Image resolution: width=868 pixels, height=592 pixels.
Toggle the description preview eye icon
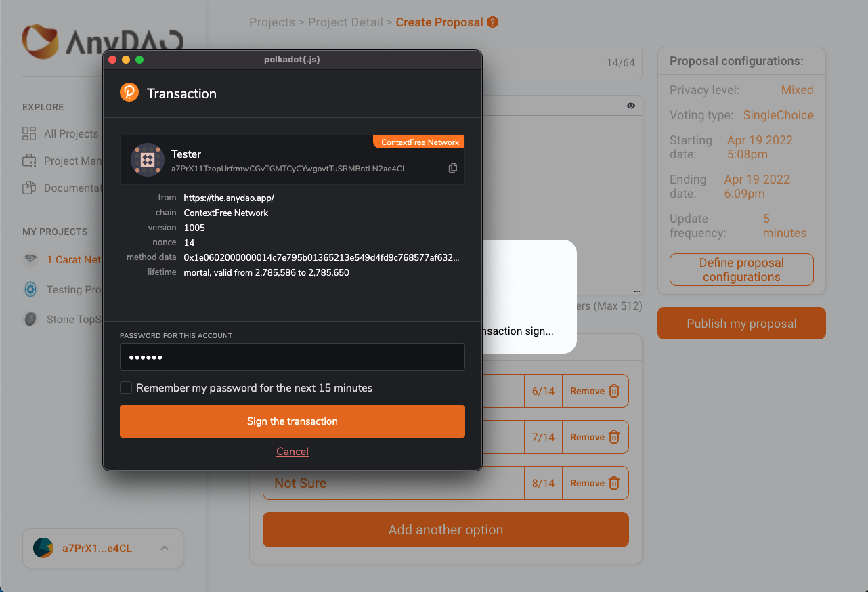coord(630,106)
